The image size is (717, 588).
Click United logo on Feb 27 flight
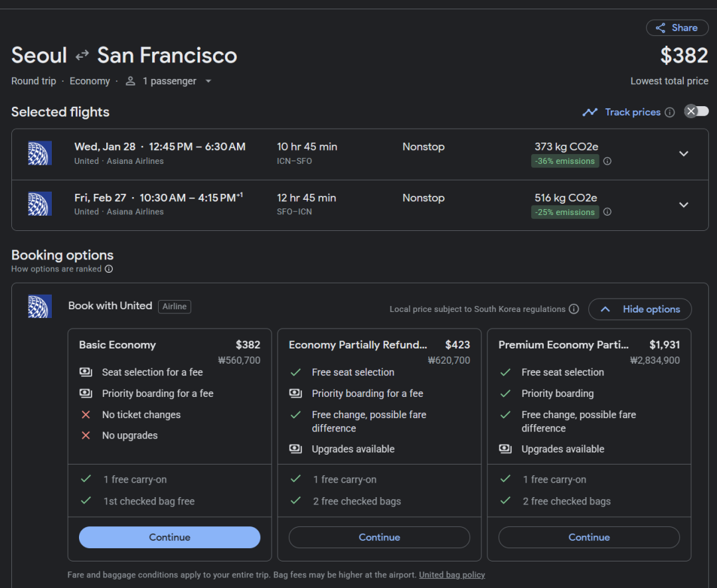pyautogui.click(x=40, y=204)
